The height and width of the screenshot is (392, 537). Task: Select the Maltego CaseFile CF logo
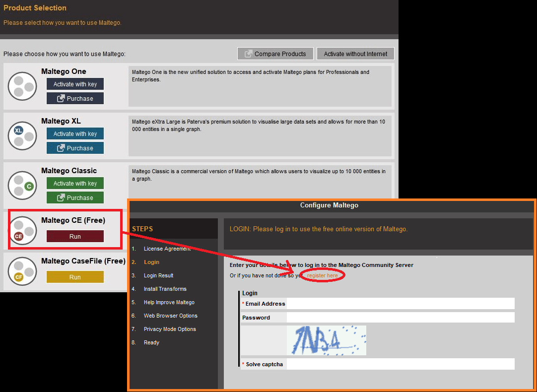pyautogui.click(x=22, y=271)
